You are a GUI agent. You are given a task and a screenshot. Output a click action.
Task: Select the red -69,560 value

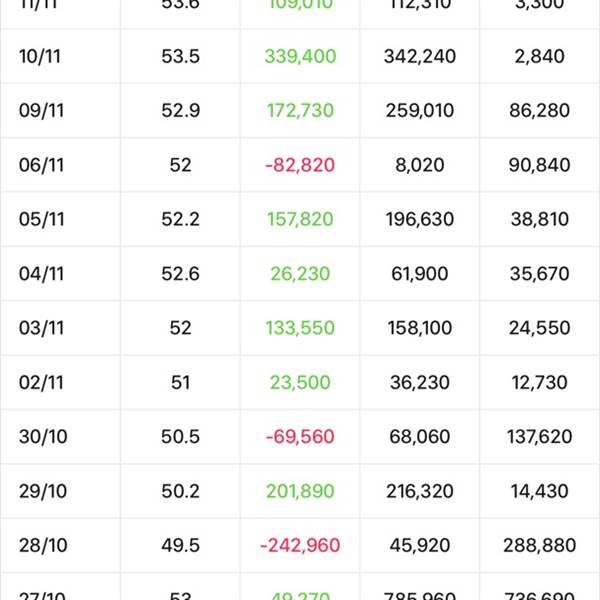pos(300,437)
